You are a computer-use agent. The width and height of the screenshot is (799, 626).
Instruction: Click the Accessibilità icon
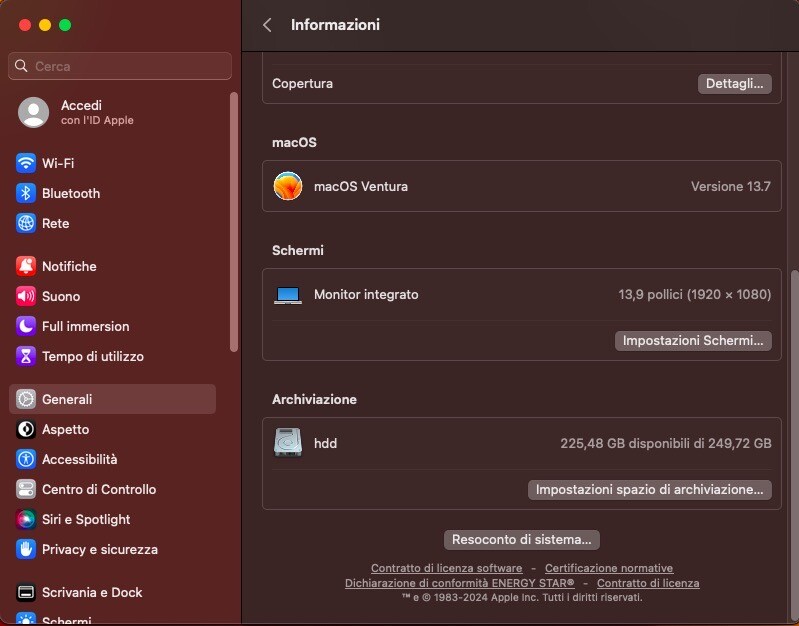(25, 459)
